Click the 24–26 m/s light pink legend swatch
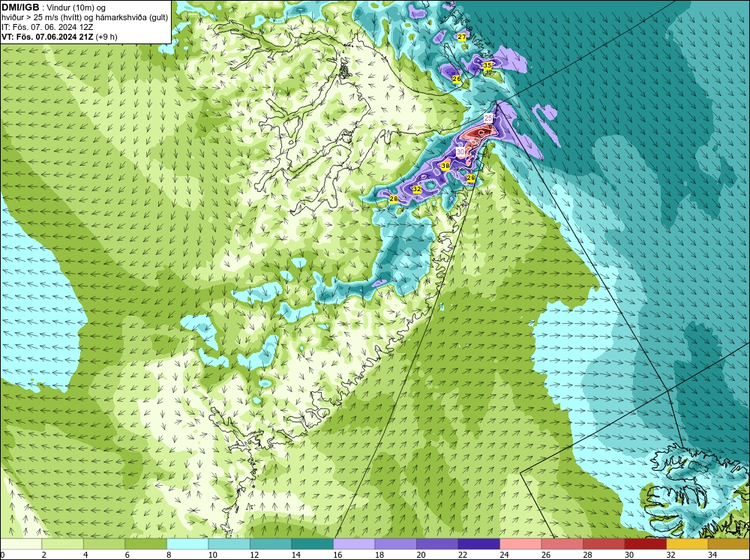This screenshot has height=560, width=750. pos(520,544)
